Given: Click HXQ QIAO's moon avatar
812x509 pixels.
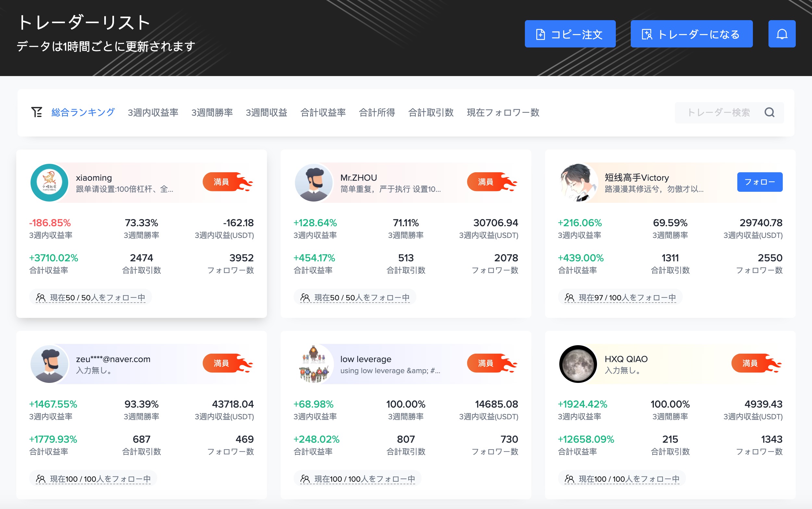Looking at the screenshot, I should point(578,364).
